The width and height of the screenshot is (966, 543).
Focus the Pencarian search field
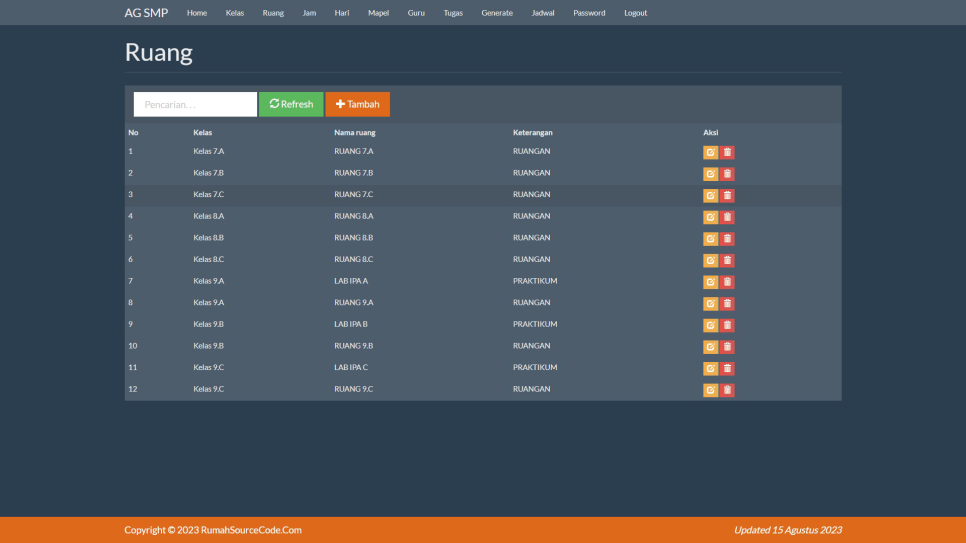[x=195, y=104]
